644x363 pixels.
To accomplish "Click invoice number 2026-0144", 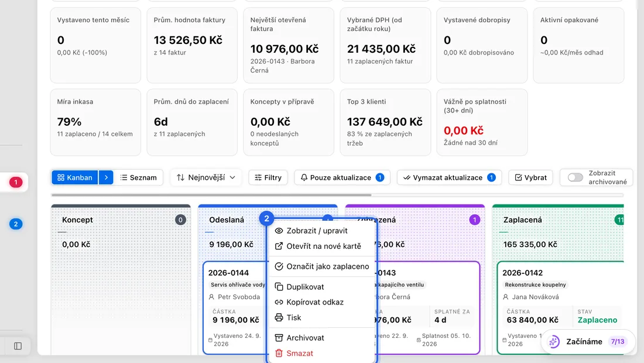I will [x=228, y=273].
